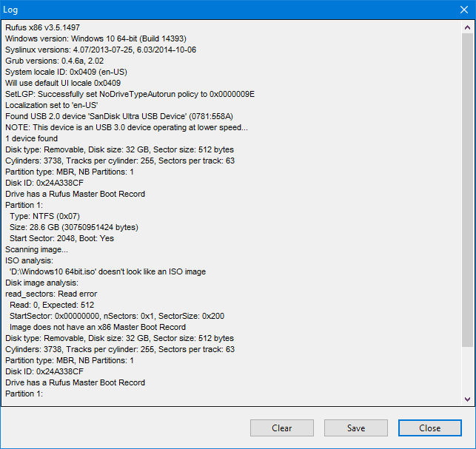The height and width of the screenshot is (449, 476).
Task: Click the 'Rufus x86 v3.5.1497' line
Action: 42,27
